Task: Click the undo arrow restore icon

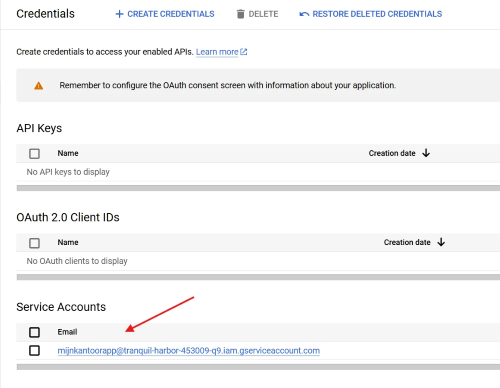Action: coord(304,14)
